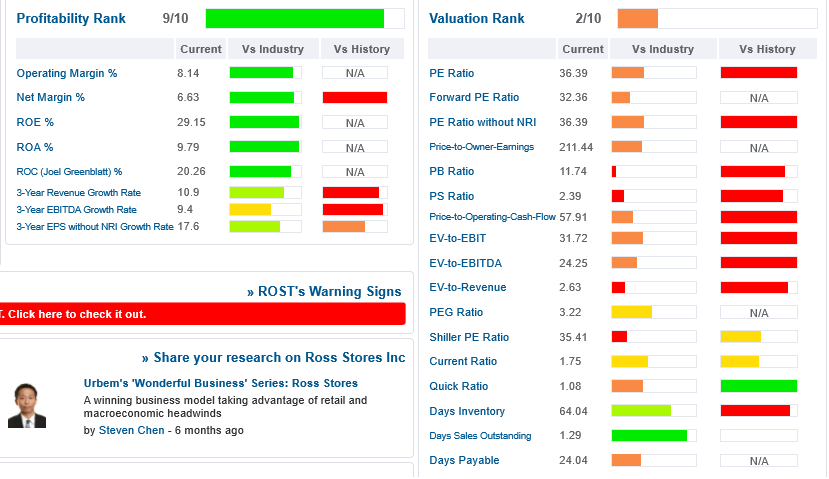Image resolution: width=829 pixels, height=479 pixels.
Task: Click the green Profitability Rank 9/10 bar
Action: tap(294, 19)
